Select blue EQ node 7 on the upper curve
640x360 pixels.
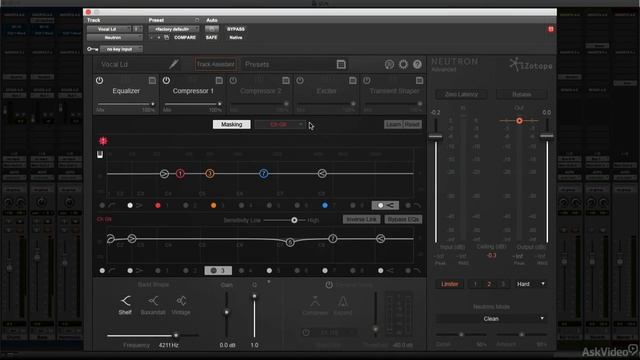(x=264, y=173)
